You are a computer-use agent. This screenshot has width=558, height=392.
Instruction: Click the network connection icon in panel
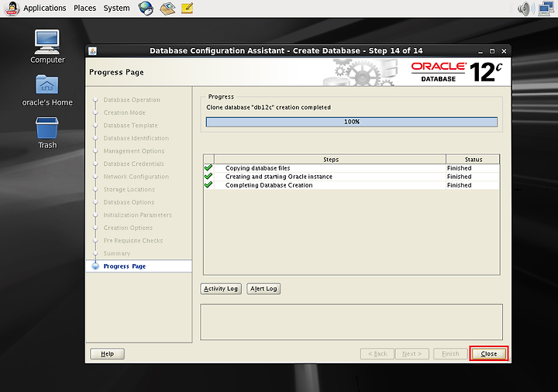[546, 9]
